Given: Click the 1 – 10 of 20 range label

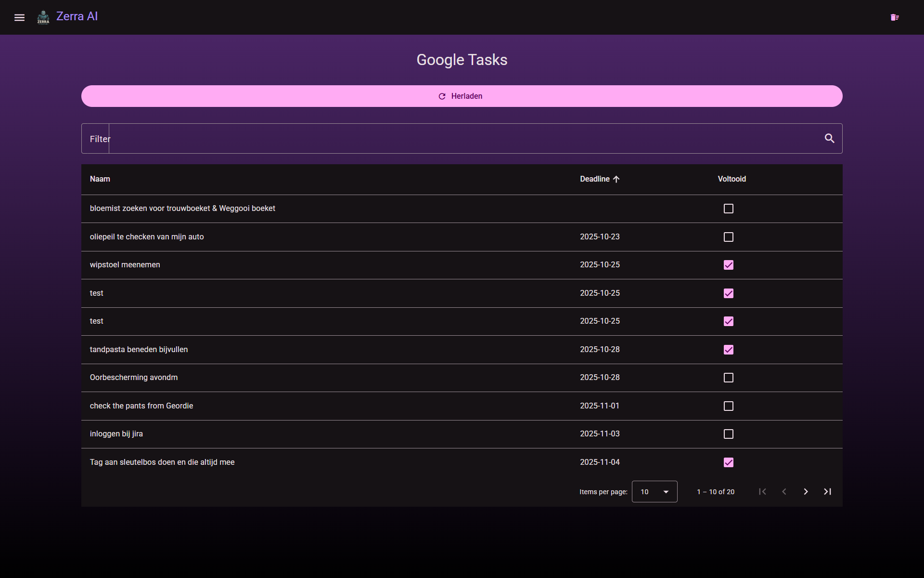Looking at the screenshot, I should 716,492.
